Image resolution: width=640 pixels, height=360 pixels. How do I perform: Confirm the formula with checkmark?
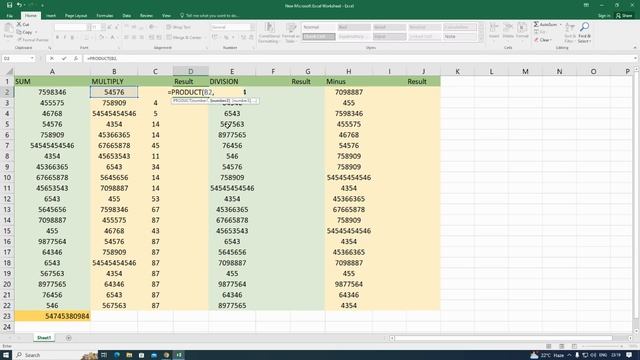click(x=64, y=58)
